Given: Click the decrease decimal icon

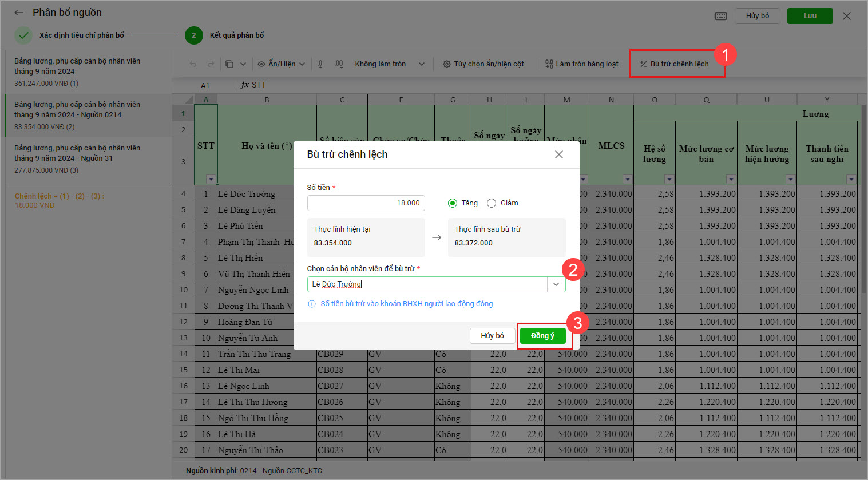Looking at the screenshot, I should click(320, 64).
